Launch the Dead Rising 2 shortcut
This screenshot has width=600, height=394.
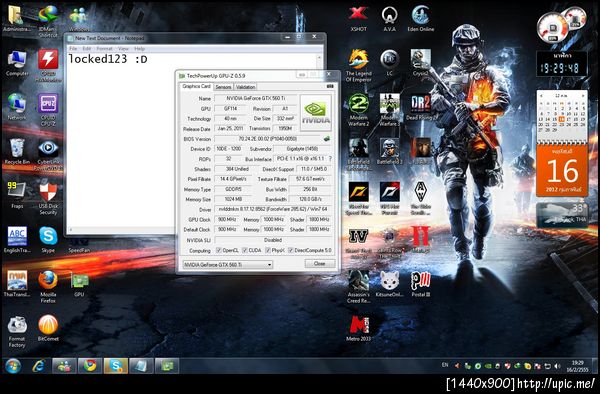coord(420,107)
